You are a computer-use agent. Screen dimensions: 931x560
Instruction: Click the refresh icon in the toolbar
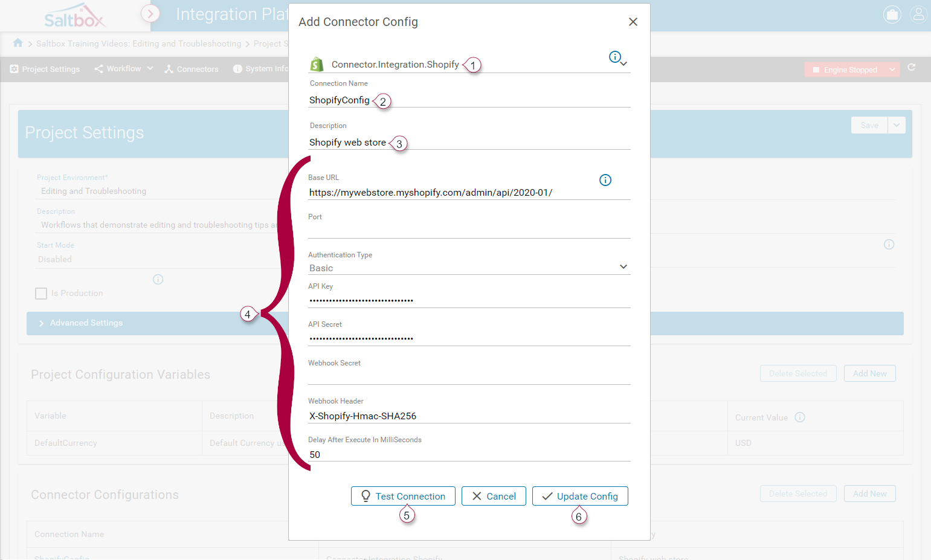[x=912, y=68]
